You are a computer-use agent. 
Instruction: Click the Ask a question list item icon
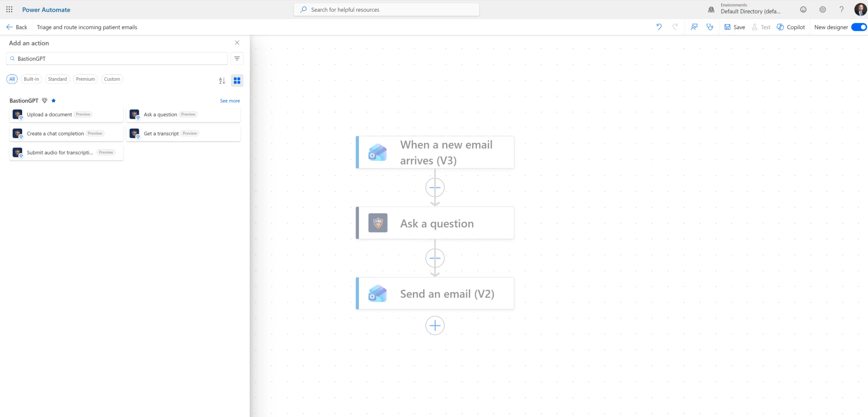[135, 114]
